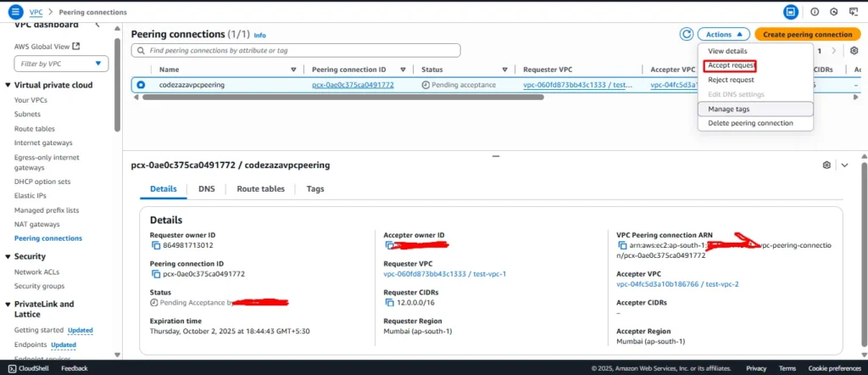
Task: Collapse the details pane chevron
Action: [844, 165]
